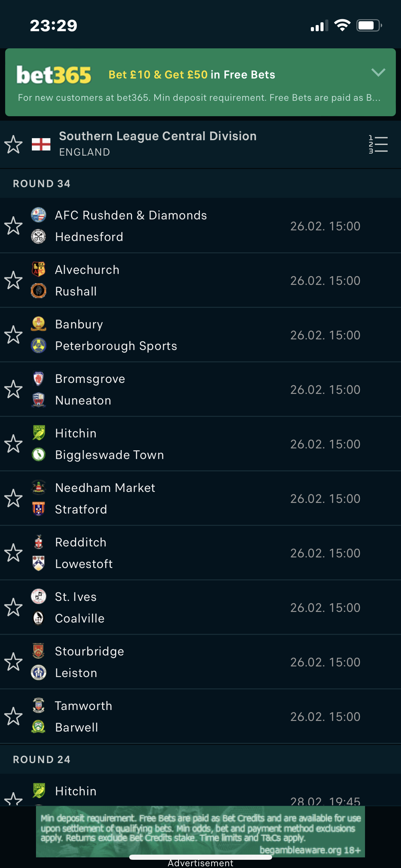Favorite the Southern League Central Division
401x868 pixels.
point(13,144)
